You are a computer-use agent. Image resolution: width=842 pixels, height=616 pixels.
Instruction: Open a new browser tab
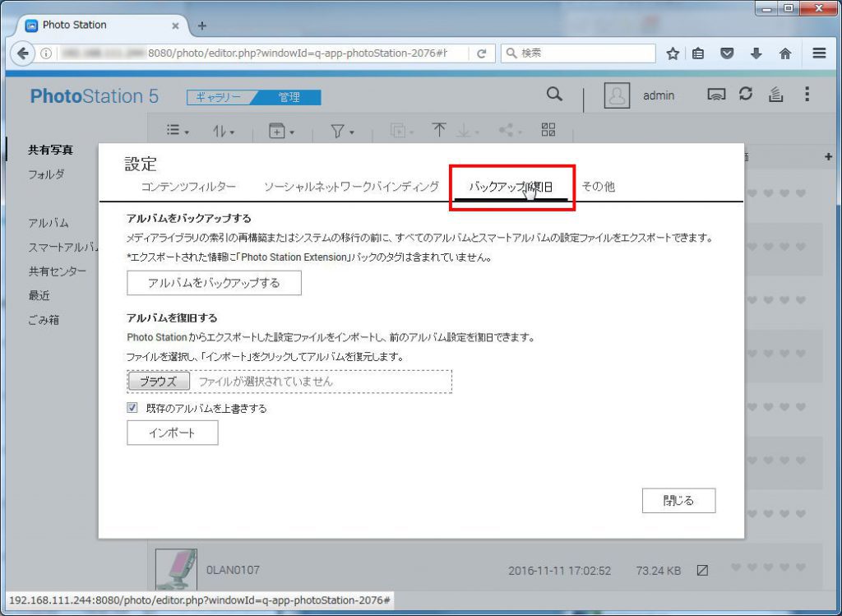[202, 25]
